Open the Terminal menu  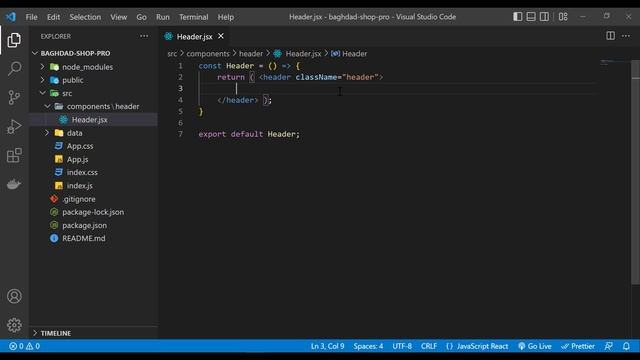(x=193, y=17)
